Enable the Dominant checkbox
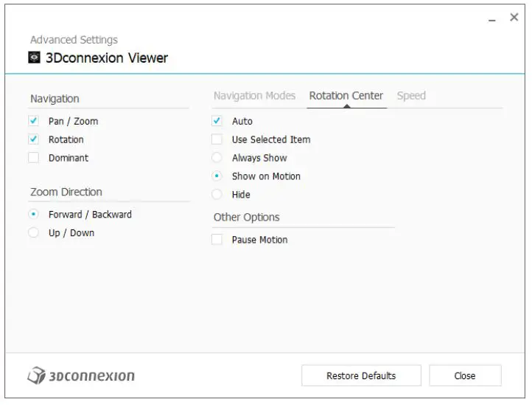Viewport: 532px width, 405px height. (x=34, y=158)
